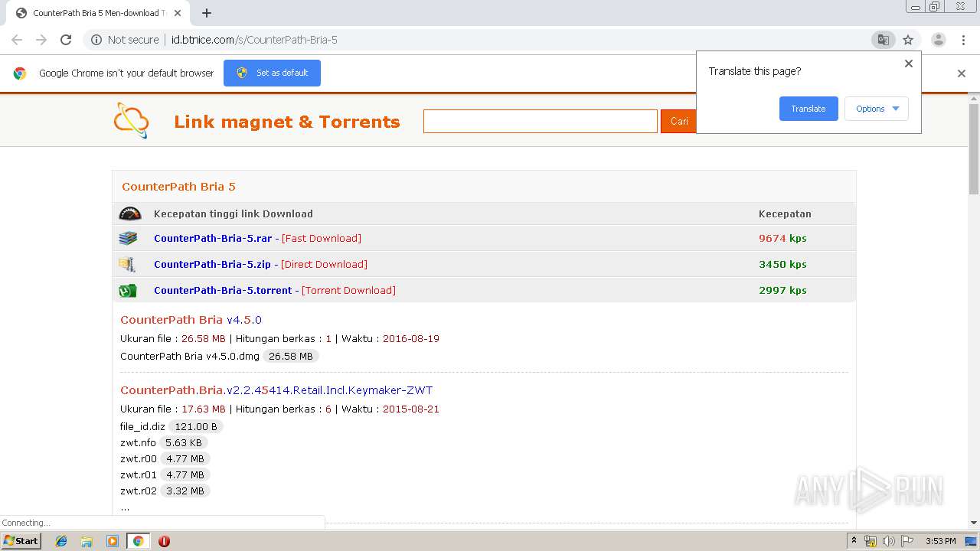Expand the translate Options dropdown
The height and width of the screenshot is (551, 980).
877,109
